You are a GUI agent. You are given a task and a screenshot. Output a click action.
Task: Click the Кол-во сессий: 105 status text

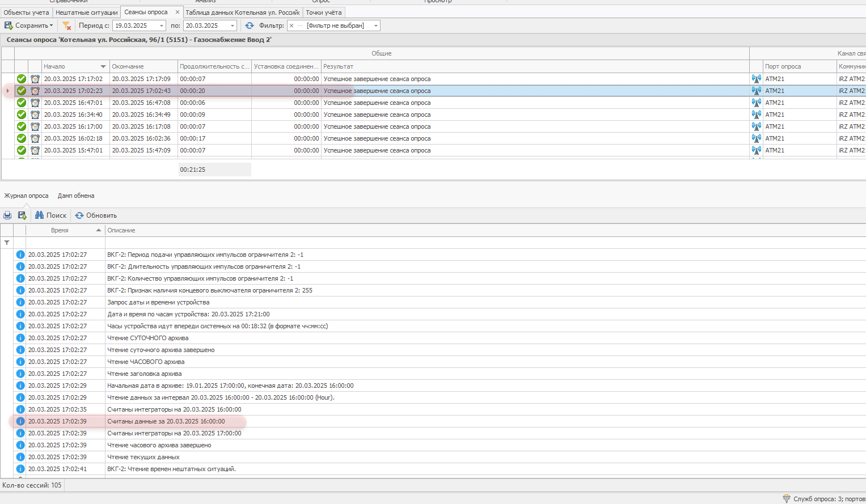[32, 485]
